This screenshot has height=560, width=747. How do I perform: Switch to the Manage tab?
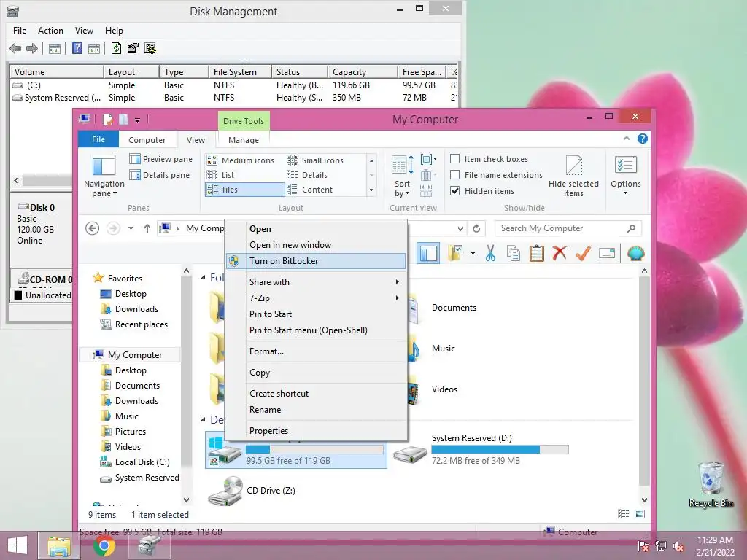click(x=244, y=139)
